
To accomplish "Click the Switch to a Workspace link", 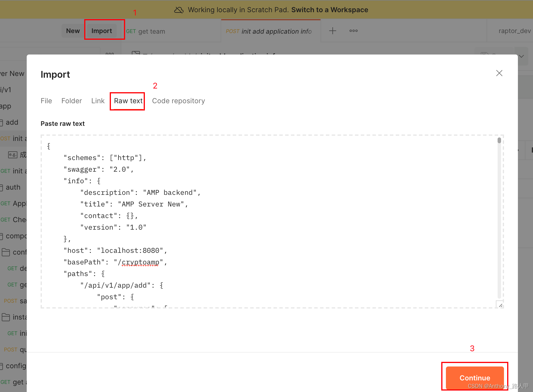I will [329, 10].
